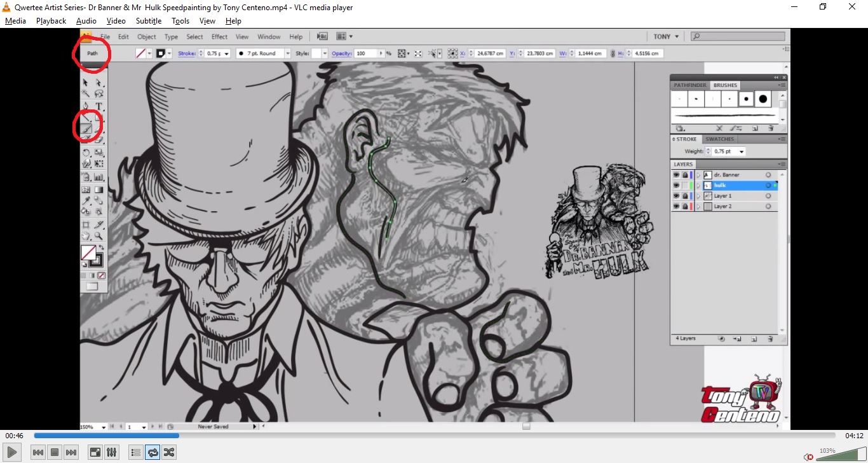Select the large round brush thumbnail
868x463 pixels.
click(x=763, y=99)
